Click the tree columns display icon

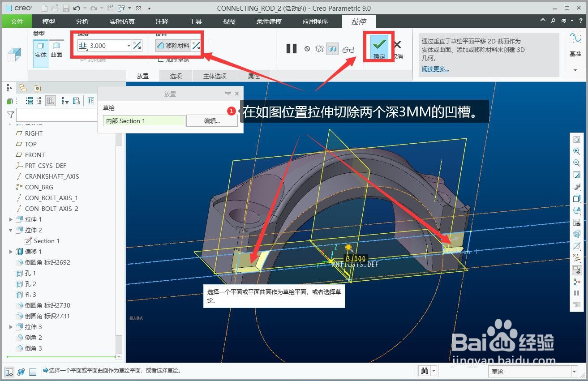pyautogui.click(x=51, y=101)
